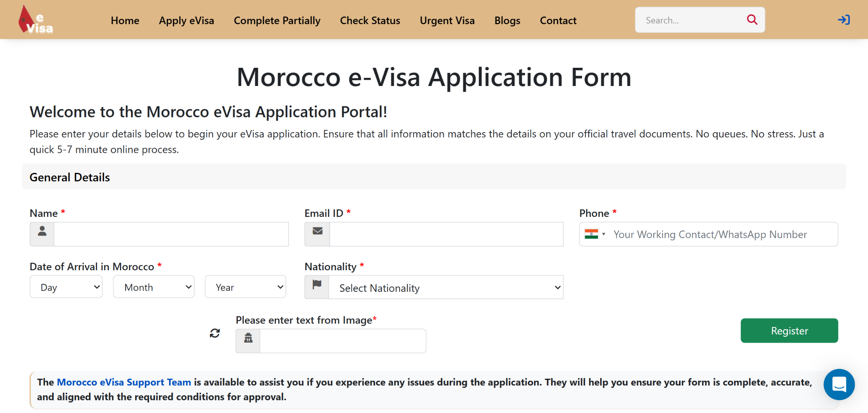The image size is (868, 413).
Task: Navigate to Urgent Visa
Action: pos(447,20)
